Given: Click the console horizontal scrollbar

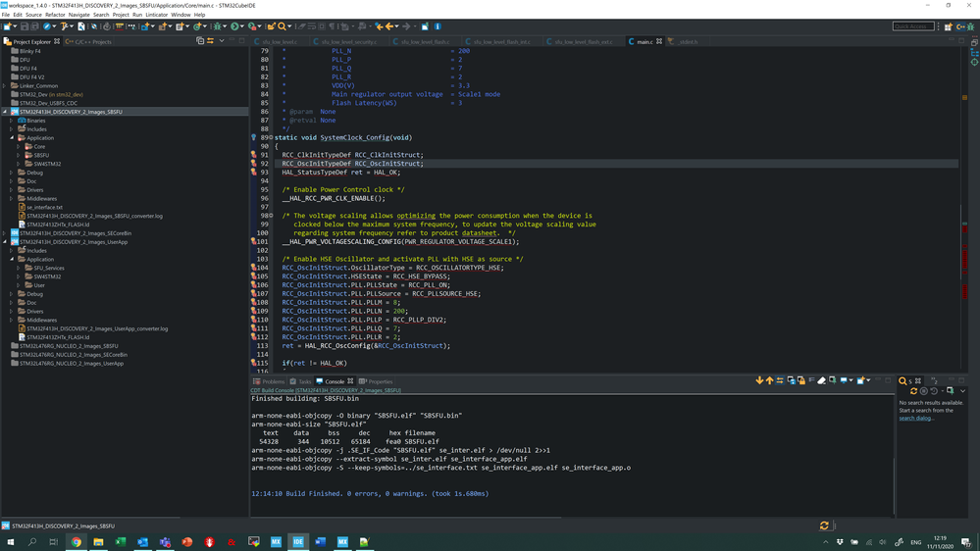Looking at the screenshot, I should [x=406, y=518].
